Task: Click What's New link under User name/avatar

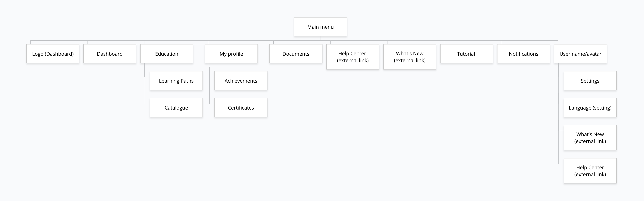Action: [590, 138]
